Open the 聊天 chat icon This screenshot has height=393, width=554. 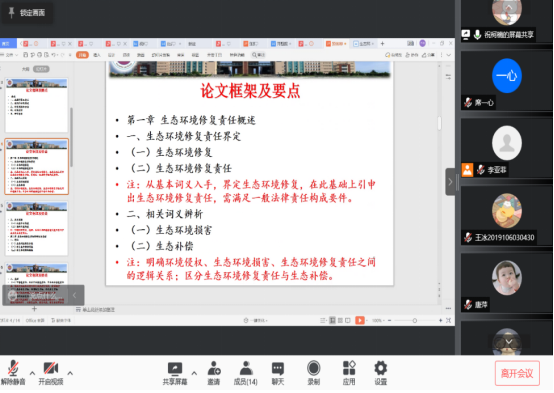[278, 373]
